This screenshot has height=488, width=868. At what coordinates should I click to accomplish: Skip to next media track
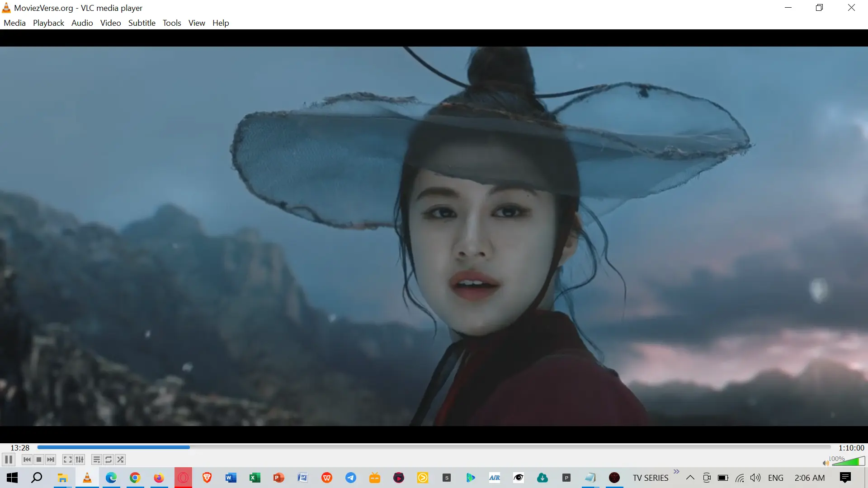click(51, 460)
